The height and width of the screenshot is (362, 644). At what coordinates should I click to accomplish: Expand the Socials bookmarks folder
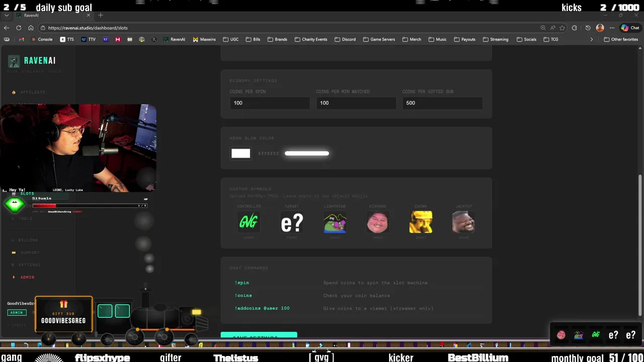(x=526, y=39)
